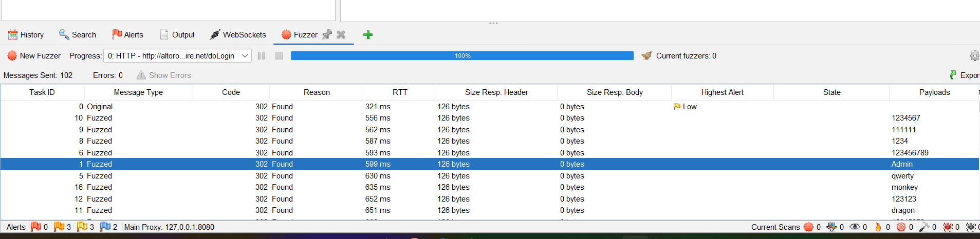This screenshot has height=239, width=980.
Task: Sort by Size Resp. Header column
Action: (496, 92)
